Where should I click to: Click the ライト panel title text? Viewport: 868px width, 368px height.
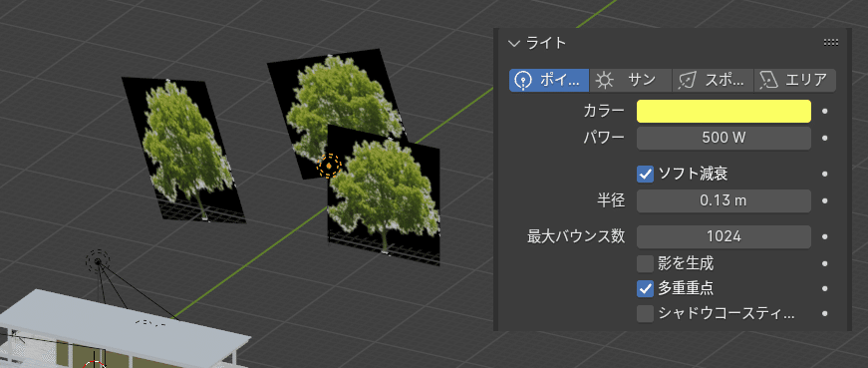click(546, 43)
